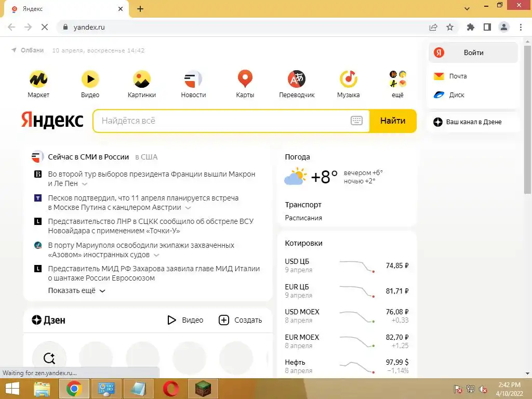Image resolution: width=532 pixels, height=399 pixels.
Task: Toggle Chrome side panel icon
Action: pos(487,27)
